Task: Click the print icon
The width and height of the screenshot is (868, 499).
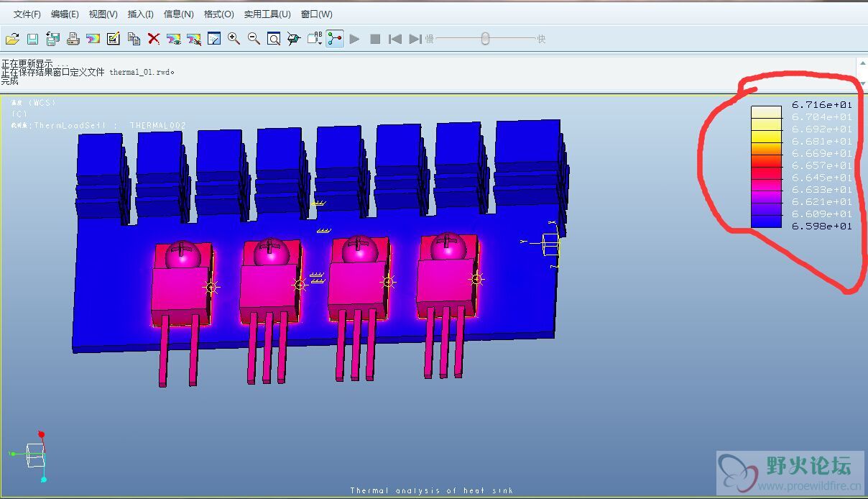Action: pos(73,39)
